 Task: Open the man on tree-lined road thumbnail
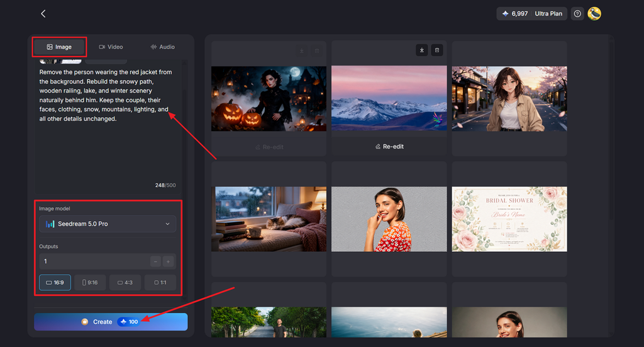(269, 322)
